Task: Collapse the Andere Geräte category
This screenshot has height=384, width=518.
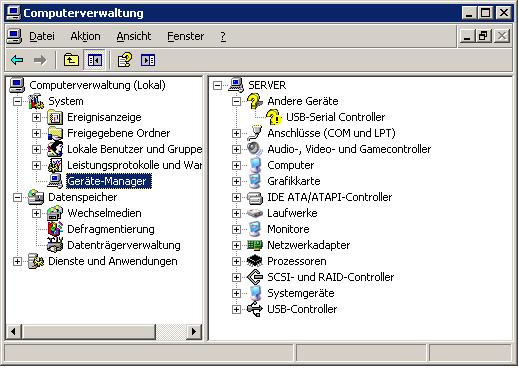Action: pyautogui.click(x=236, y=101)
